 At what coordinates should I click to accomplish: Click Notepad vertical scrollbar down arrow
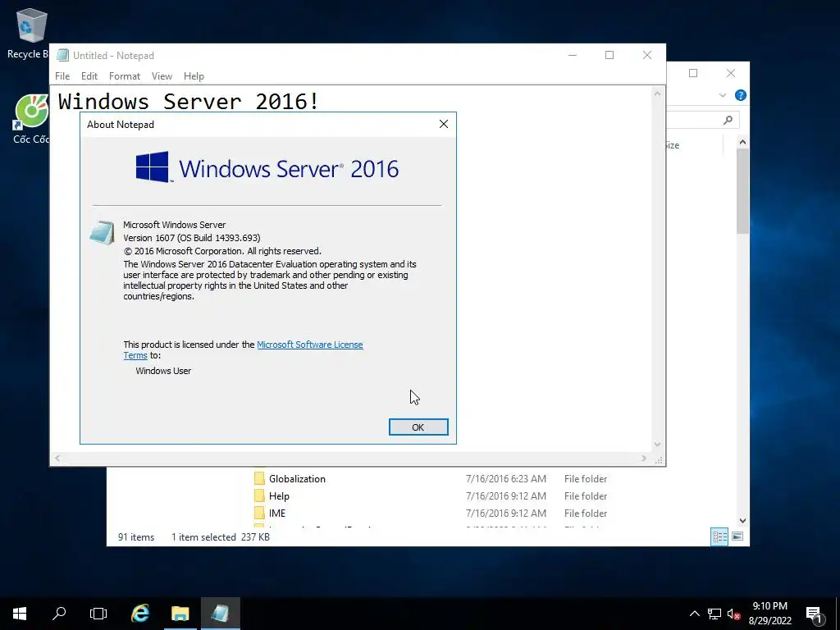click(x=657, y=444)
